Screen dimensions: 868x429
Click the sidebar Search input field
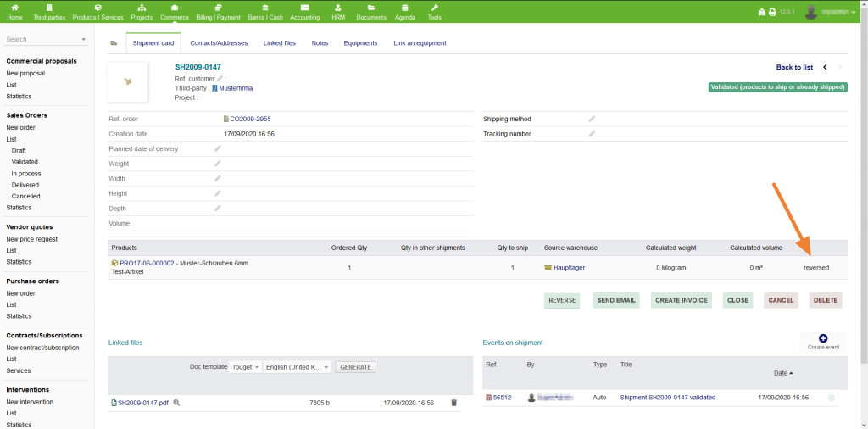point(42,39)
